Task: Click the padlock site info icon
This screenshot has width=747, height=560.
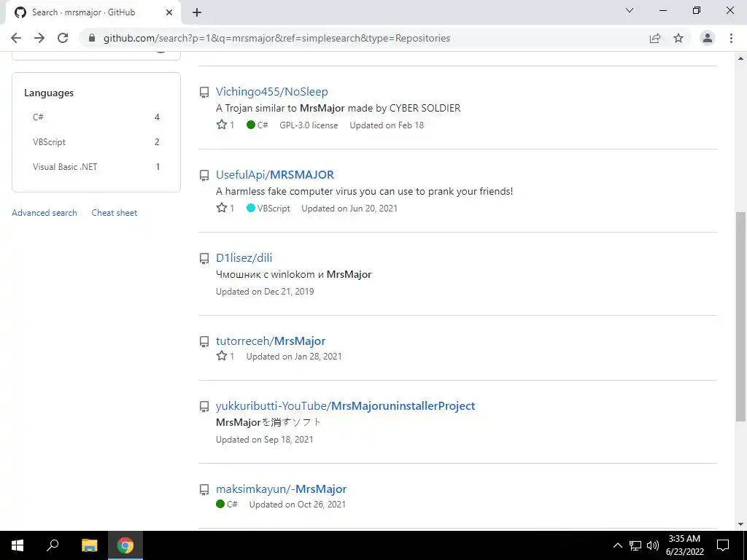Action: coord(92,38)
